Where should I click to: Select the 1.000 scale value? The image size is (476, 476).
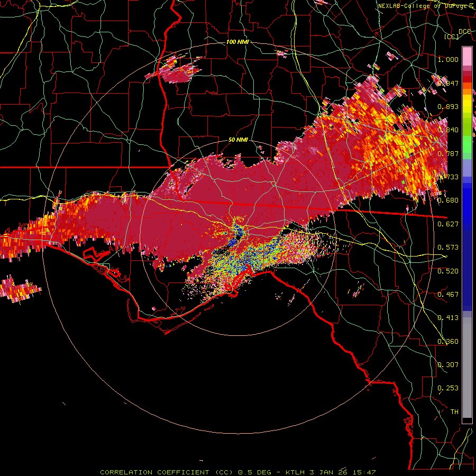(x=448, y=59)
